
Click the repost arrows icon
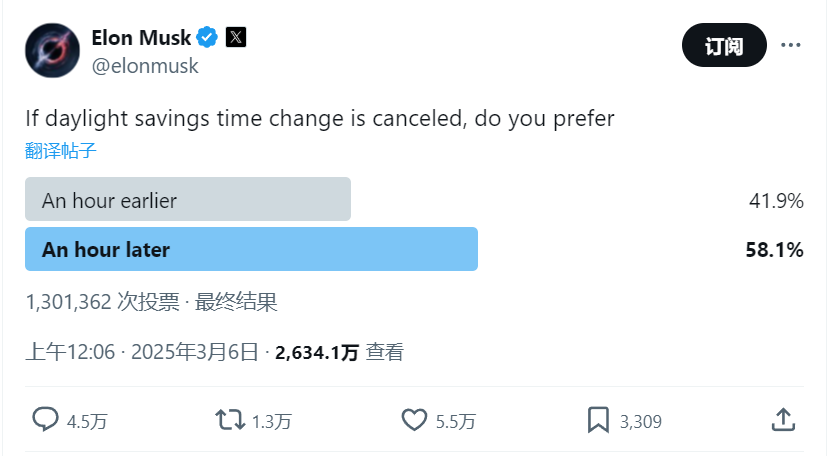click(x=230, y=420)
